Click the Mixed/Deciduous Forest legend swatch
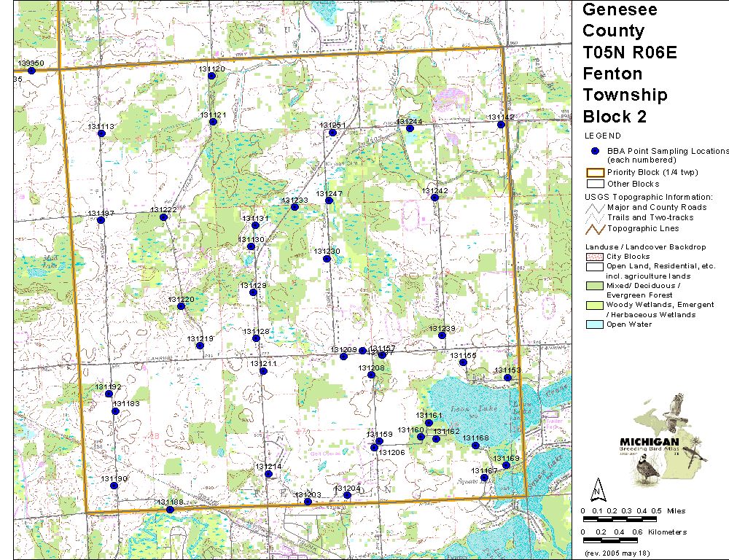The image size is (729, 560). 595,286
